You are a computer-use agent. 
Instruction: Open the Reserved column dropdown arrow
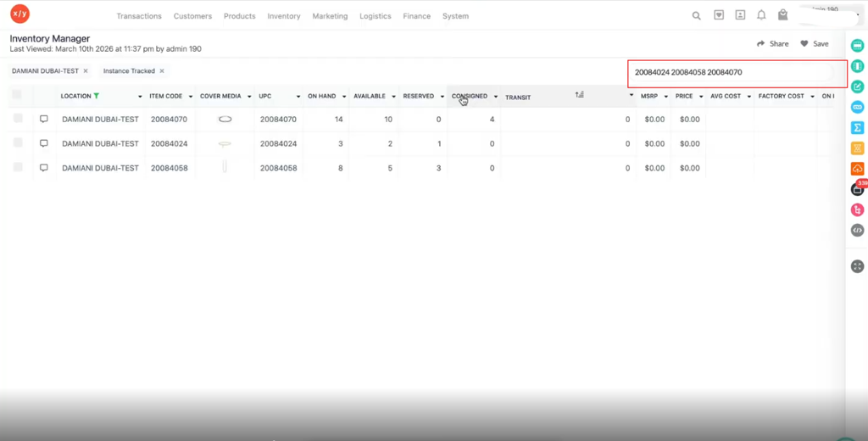pos(442,97)
